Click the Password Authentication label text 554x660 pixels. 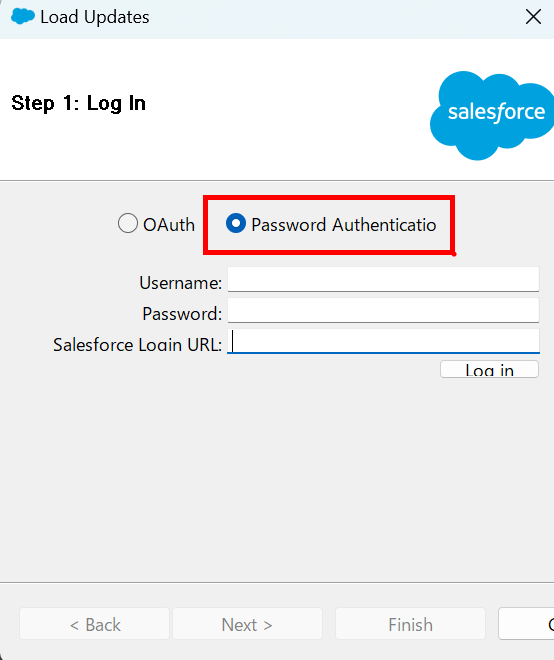coord(344,225)
